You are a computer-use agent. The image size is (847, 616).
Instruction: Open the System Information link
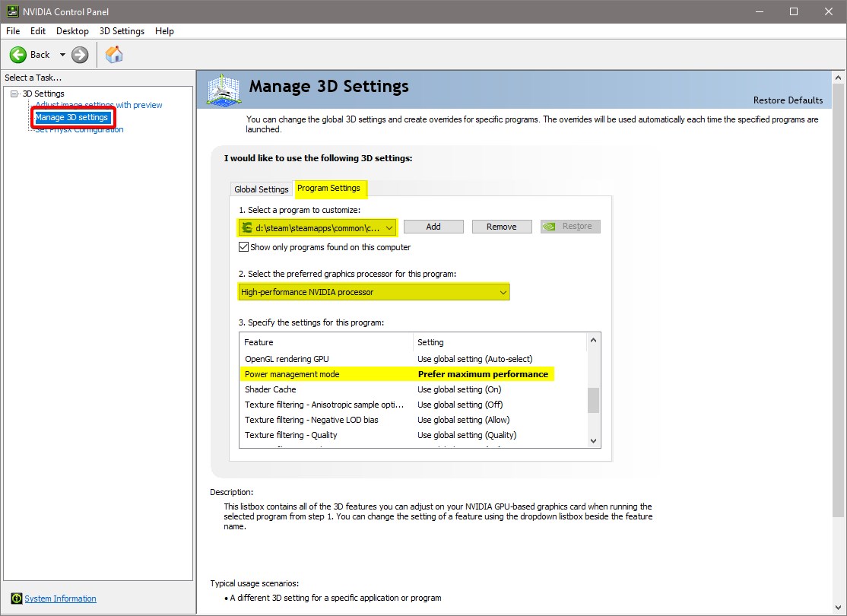61,599
